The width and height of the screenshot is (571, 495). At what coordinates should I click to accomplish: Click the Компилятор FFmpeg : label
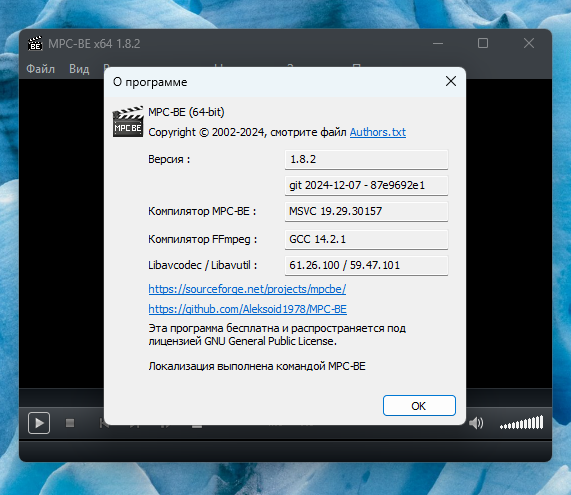[202, 239]
